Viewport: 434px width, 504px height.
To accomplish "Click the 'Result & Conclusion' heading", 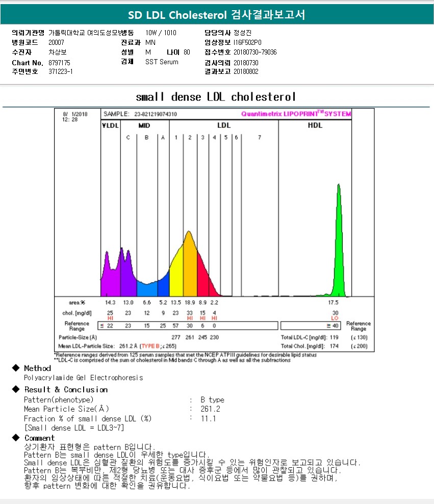I will tap(66, 389).
